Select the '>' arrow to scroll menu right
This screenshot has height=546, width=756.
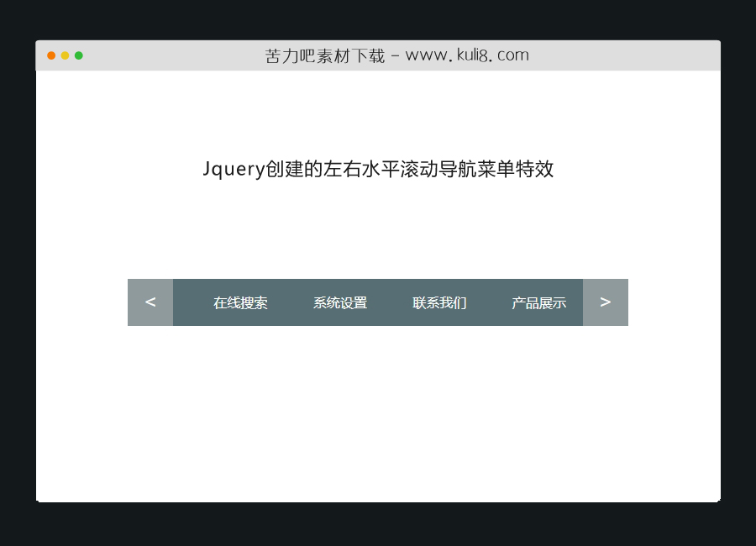pos(605,302)
